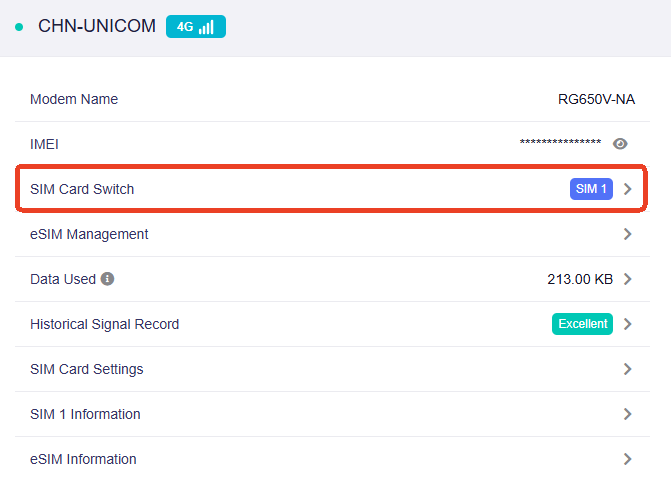This screenshot has height=481, width=671.
Task: Click the 4G signal strength badge
Action: 196,27
